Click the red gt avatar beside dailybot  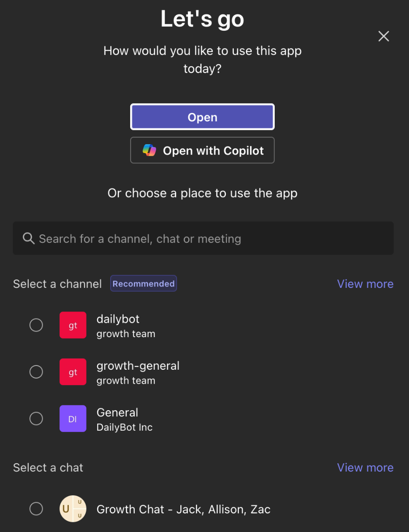(73, 325)
